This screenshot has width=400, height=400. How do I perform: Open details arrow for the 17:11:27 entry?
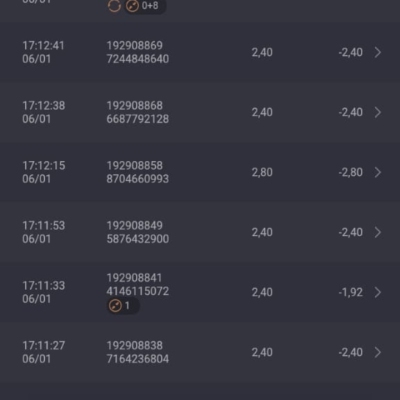(378, 352)
